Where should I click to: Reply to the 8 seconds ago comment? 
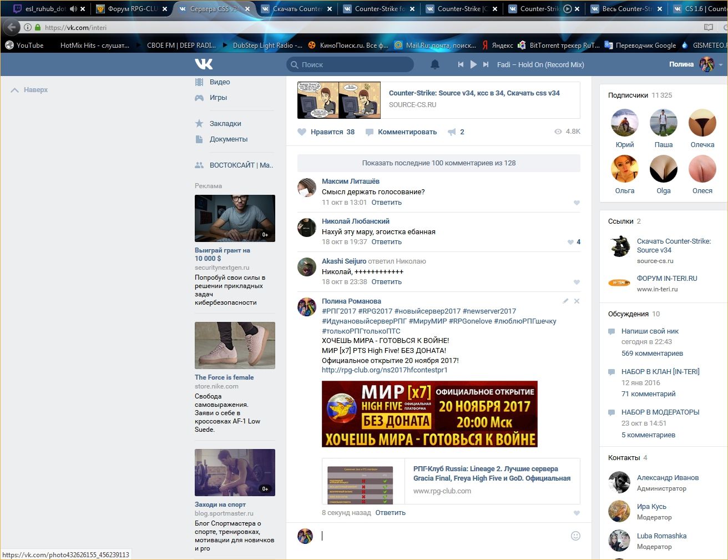(x=390, y=512)
